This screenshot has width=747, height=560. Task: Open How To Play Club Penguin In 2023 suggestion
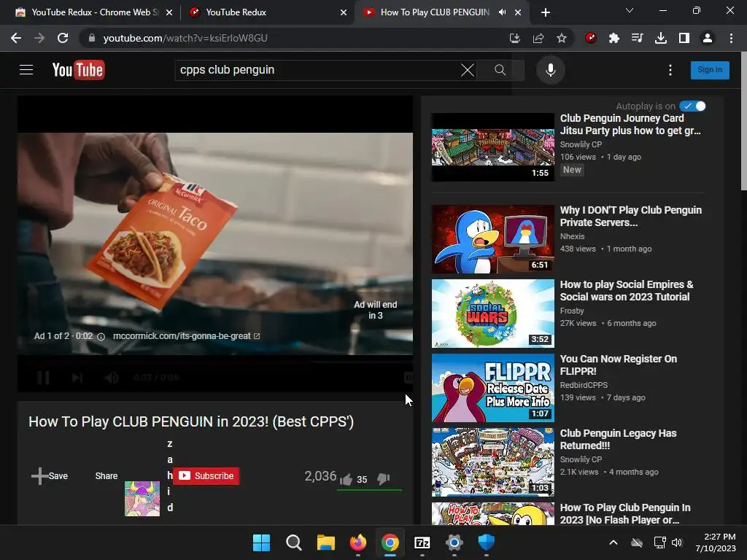(625, 514)
